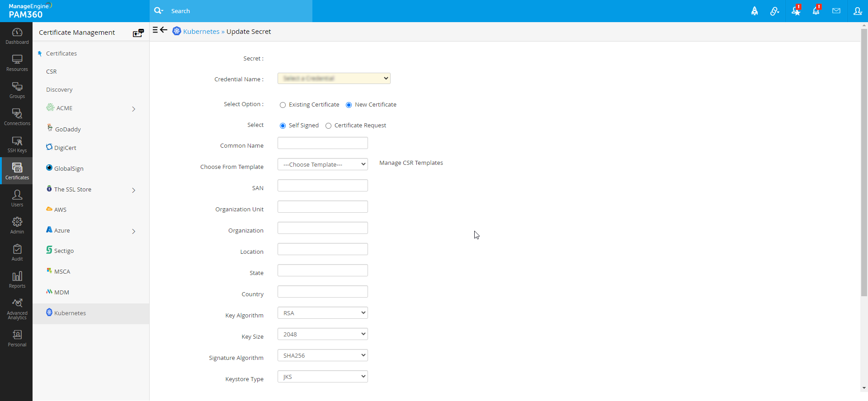Open Advanced Analytics in the sidebar
The image size is (868, 401).
(17, 309)
